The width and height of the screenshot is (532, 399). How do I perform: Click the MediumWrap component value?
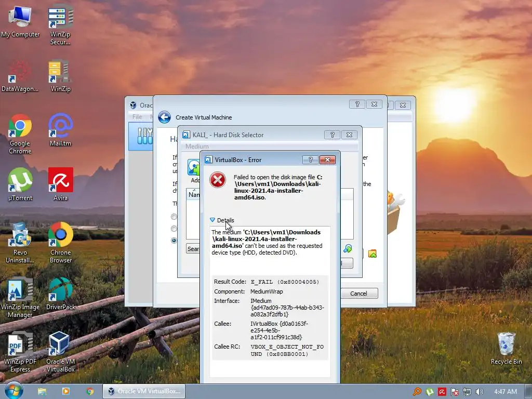267,291
